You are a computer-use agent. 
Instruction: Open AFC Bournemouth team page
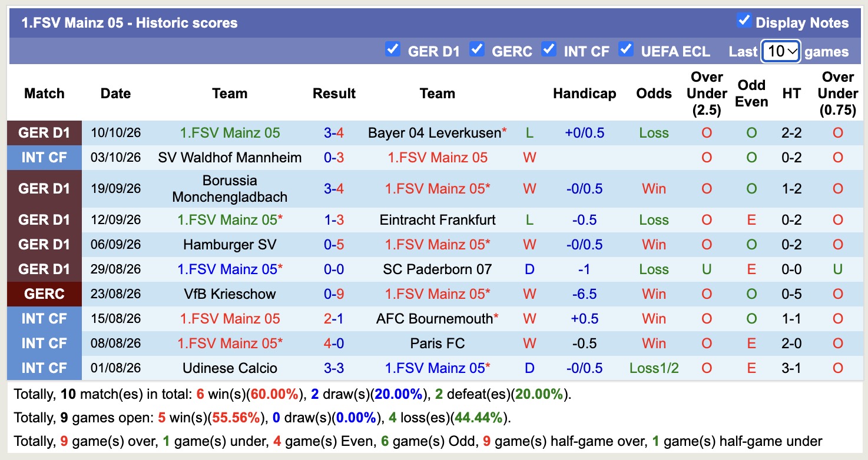[435, 319]
